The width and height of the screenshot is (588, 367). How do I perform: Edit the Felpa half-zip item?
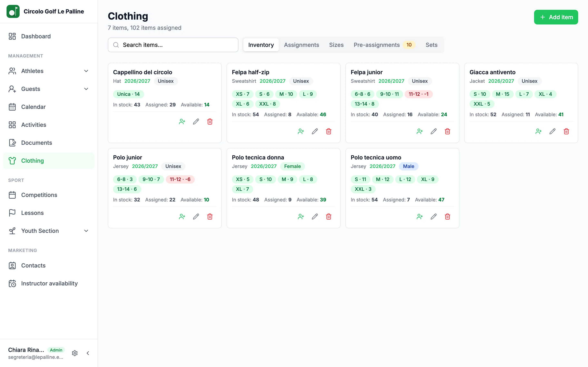pos(315,131)
